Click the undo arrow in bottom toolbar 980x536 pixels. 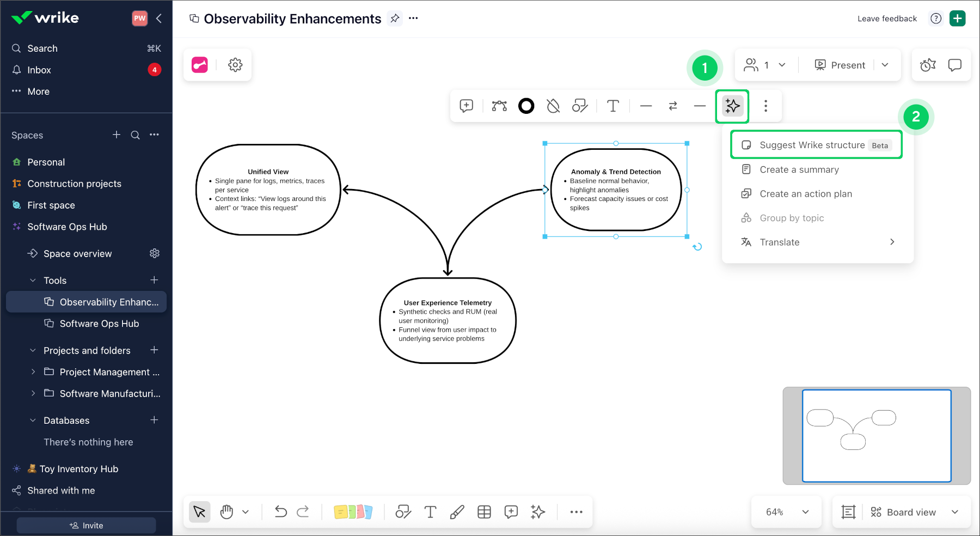click(x=280, y=512)
